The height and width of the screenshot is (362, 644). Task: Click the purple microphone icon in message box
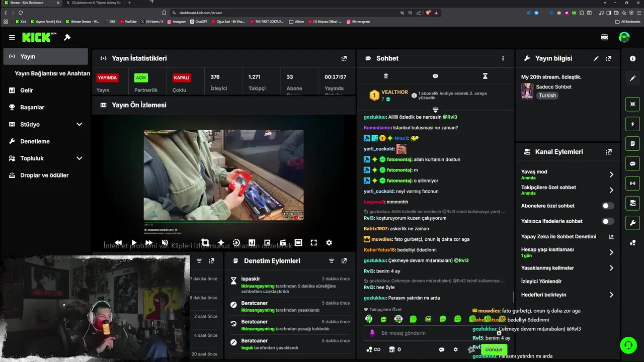tap(372, 333)
